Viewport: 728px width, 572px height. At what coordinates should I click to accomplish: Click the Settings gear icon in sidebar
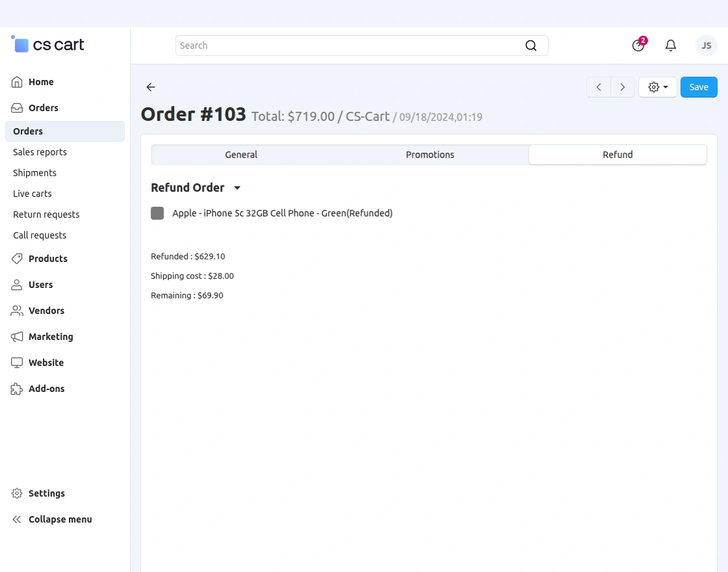pos(17,493)
